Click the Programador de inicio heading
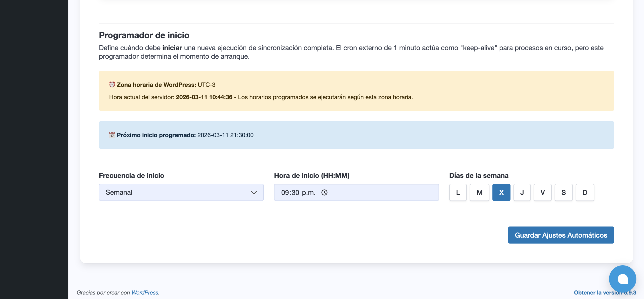This screenshot has width=644, height=299. 144,35
